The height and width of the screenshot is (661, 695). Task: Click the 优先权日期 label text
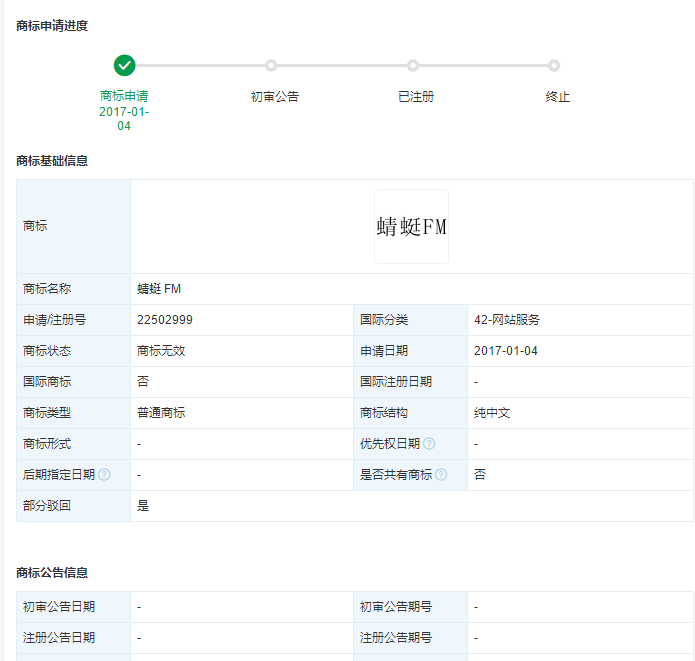click(390, 444)
